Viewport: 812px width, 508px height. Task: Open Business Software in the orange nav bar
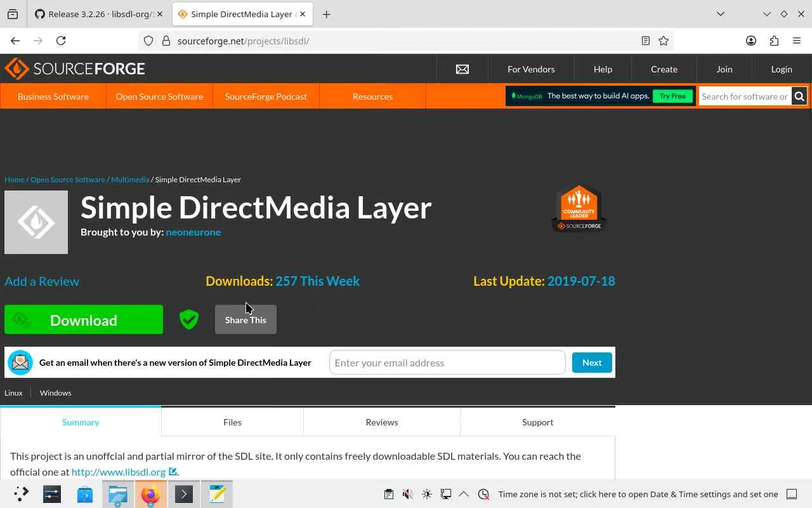point(53,97)
